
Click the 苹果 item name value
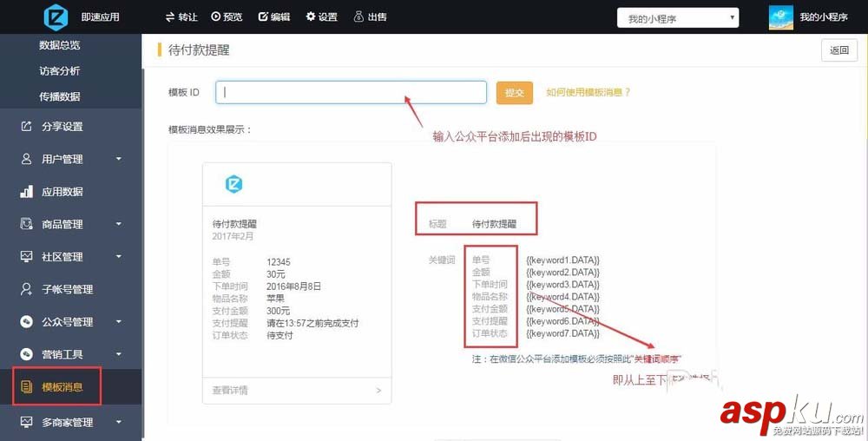275,299
